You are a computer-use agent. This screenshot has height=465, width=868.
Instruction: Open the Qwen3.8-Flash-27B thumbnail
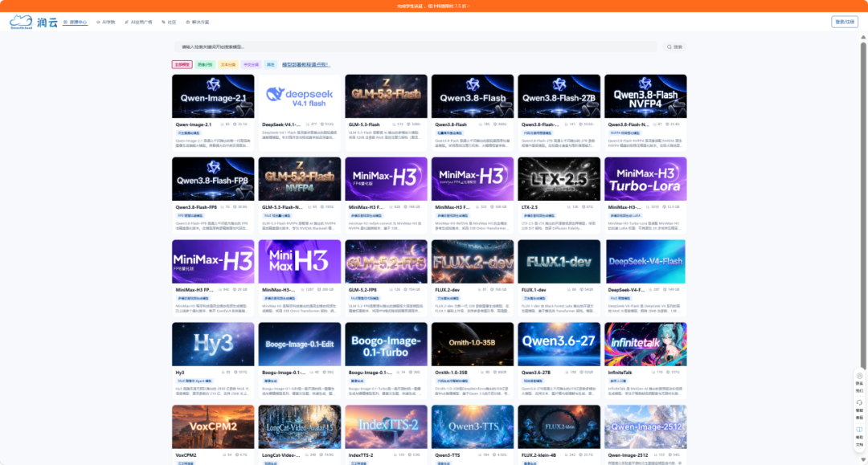pos(559,96)
